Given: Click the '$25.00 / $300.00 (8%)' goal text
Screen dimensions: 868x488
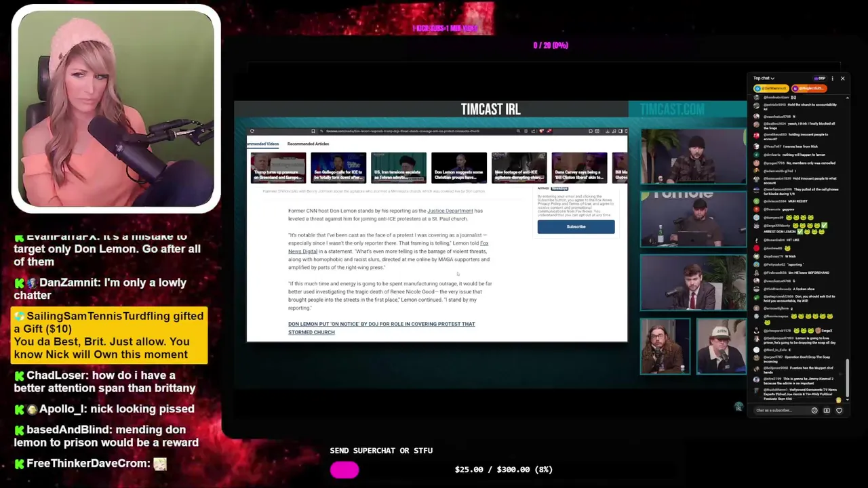Looking at the screenshot, I should (x=503, y=469).
